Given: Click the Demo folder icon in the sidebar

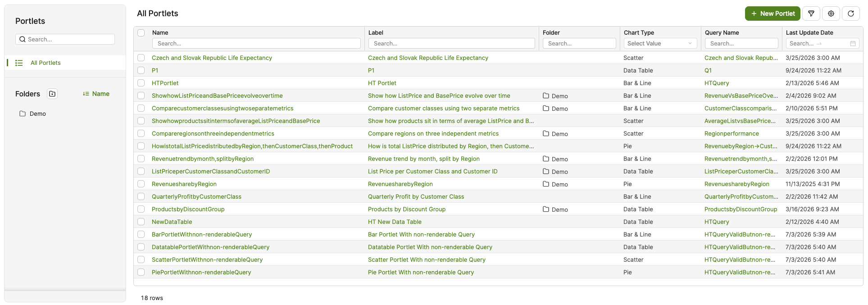Looking at the screenshot, I should [23, 114].
